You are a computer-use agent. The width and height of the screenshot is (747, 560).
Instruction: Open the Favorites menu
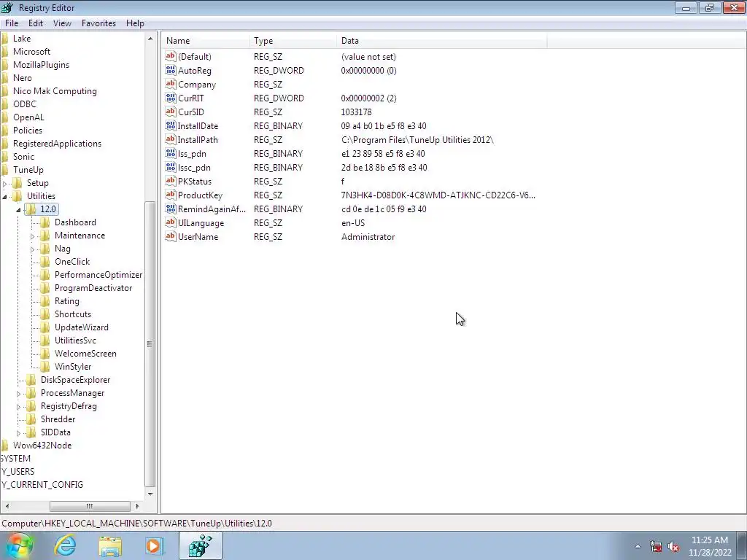98,23
